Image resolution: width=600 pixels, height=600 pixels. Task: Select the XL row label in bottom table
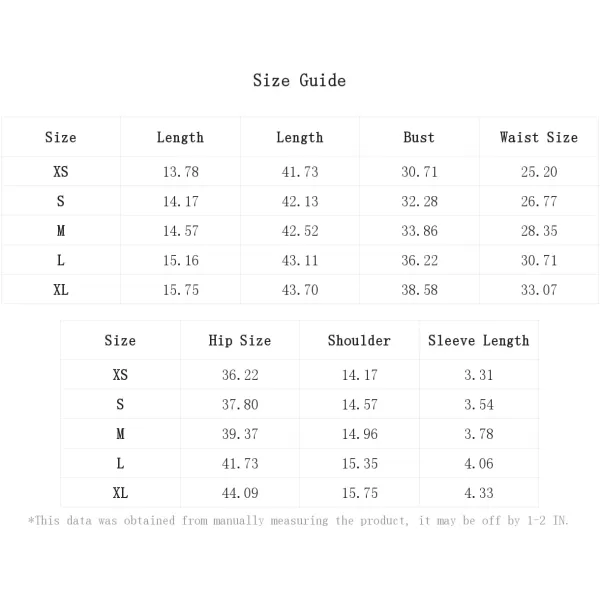(120, 492)
